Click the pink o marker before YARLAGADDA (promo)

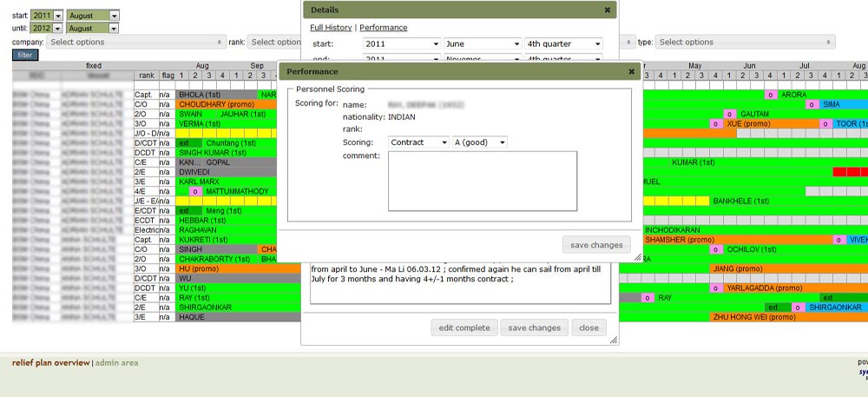point(717,288)
